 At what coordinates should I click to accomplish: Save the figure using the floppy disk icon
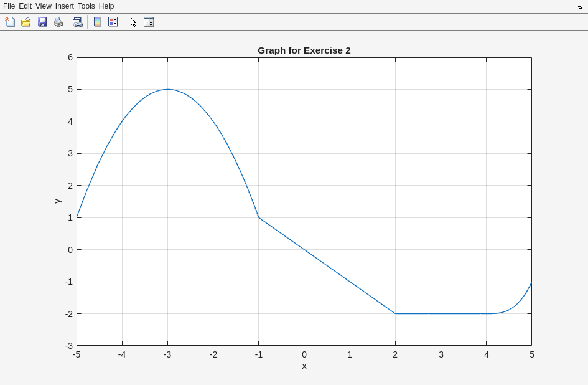(42, 22)
